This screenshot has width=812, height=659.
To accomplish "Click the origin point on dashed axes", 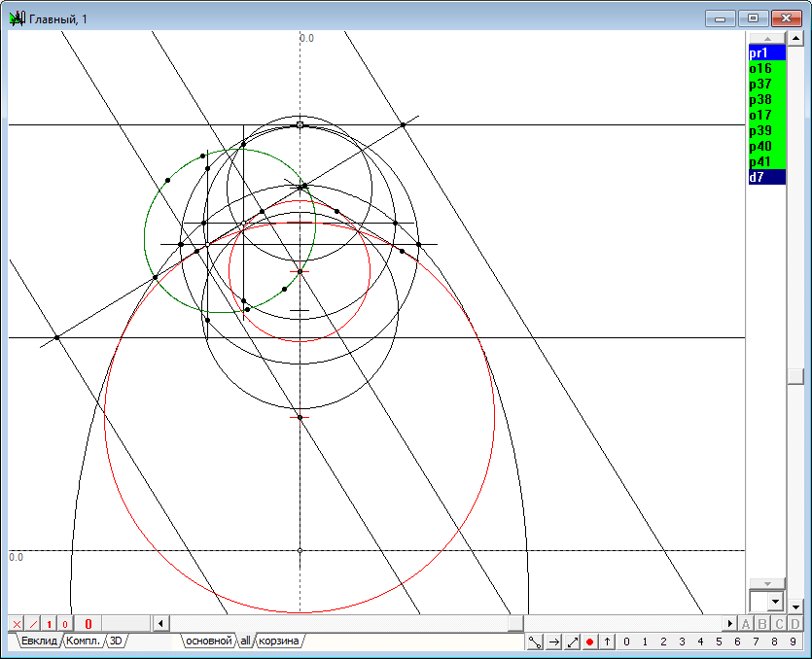I will tap(300, 551).
